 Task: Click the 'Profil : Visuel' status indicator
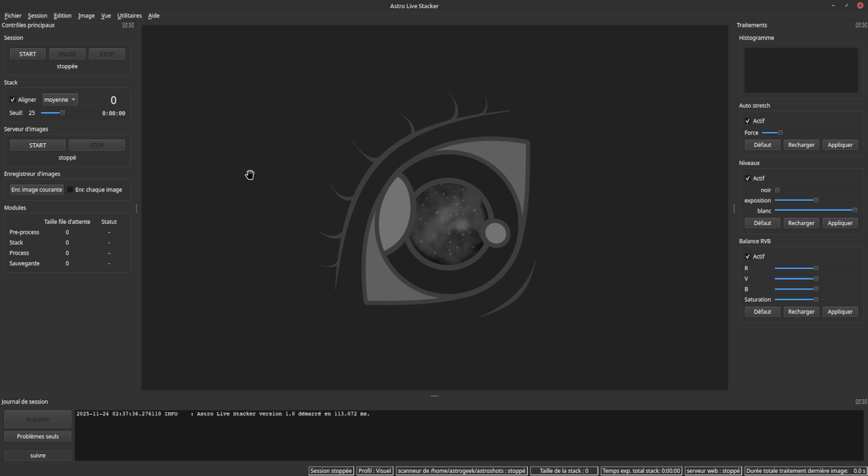coord(375,470)
